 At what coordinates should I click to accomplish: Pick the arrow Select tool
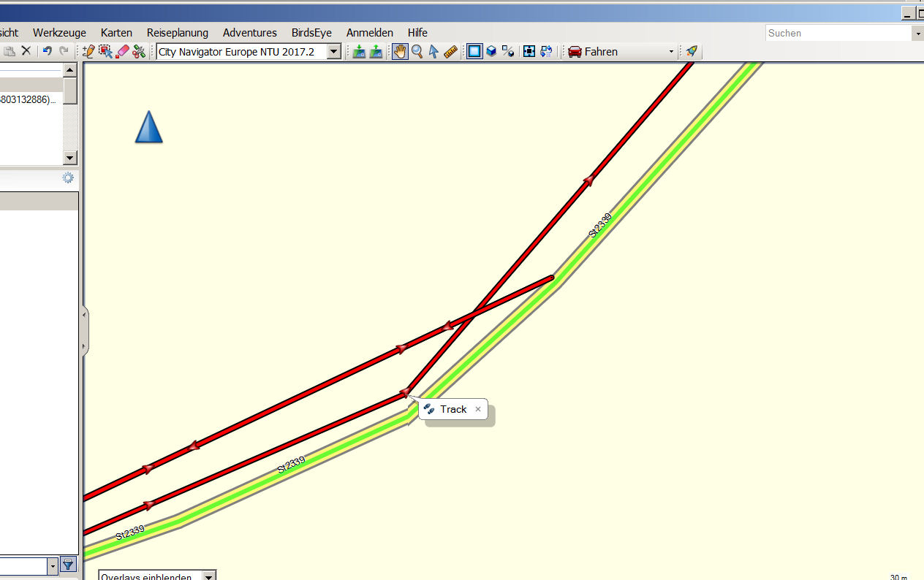[433, 51]
